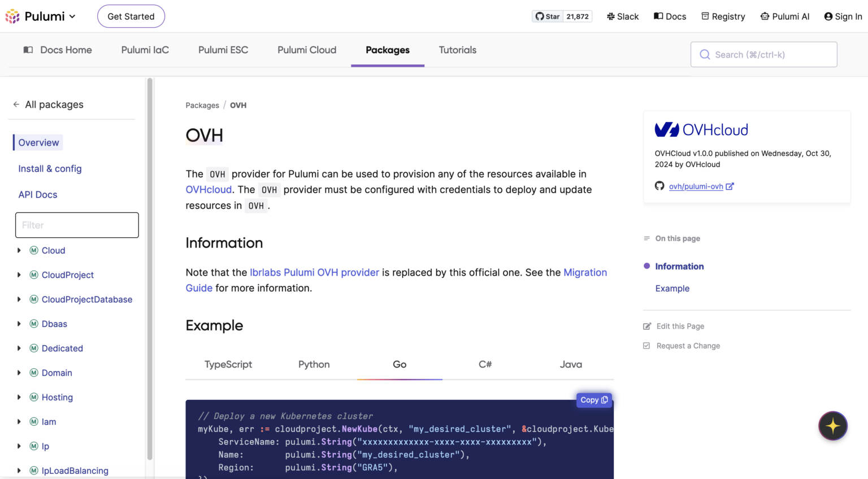Click the Pulumi logo icon
868x479 pixels.
pyautogui.click(x=12, y=16)
